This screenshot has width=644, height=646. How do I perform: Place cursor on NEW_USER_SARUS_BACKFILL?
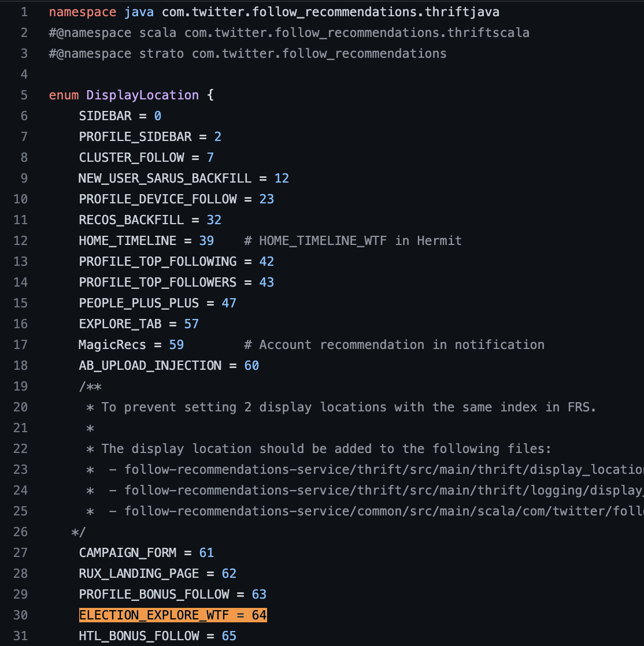(x=165, y=179)
